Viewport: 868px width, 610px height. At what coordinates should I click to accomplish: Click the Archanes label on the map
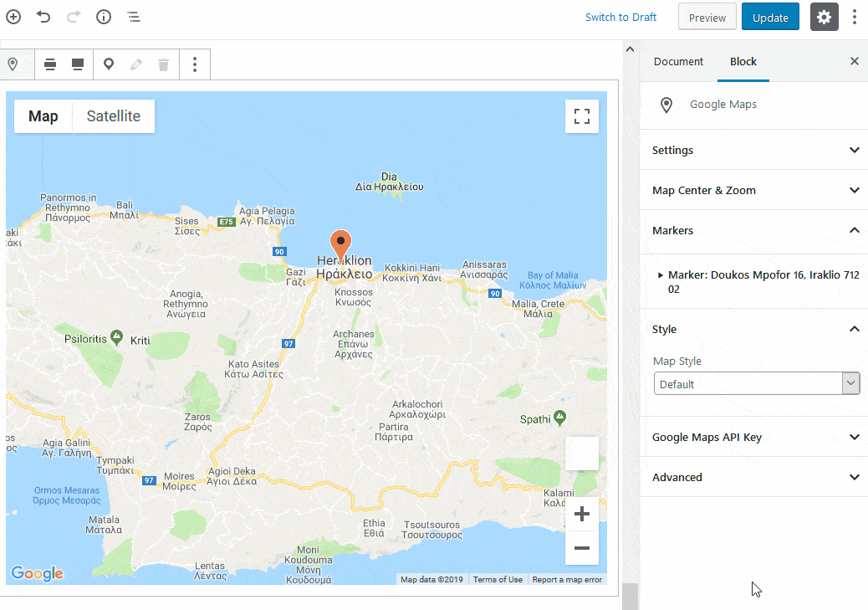(x=354, y=344)
